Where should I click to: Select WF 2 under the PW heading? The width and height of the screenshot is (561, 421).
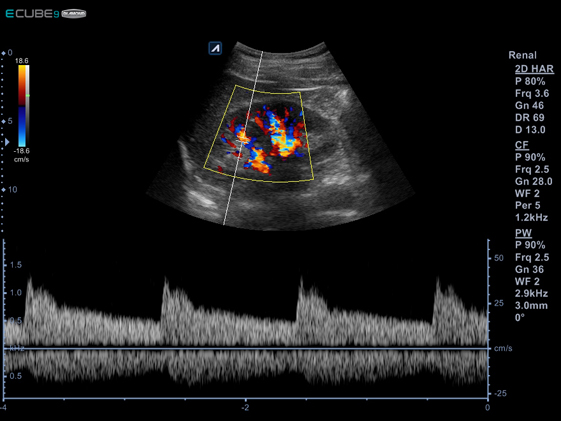(527, 282)
